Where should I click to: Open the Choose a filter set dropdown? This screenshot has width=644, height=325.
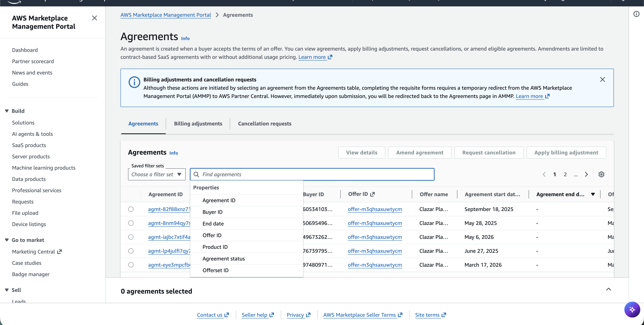click(x=157, y=175)
